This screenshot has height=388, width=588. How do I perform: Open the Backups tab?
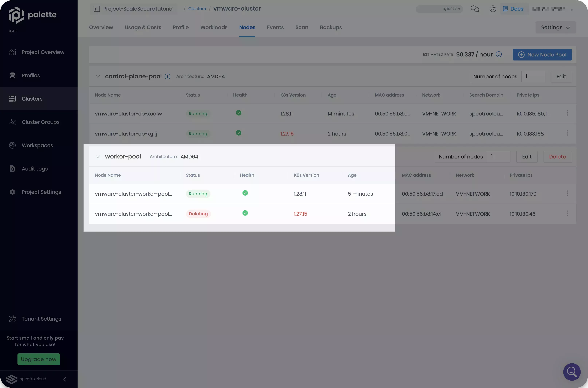click(x=331, y=28)
